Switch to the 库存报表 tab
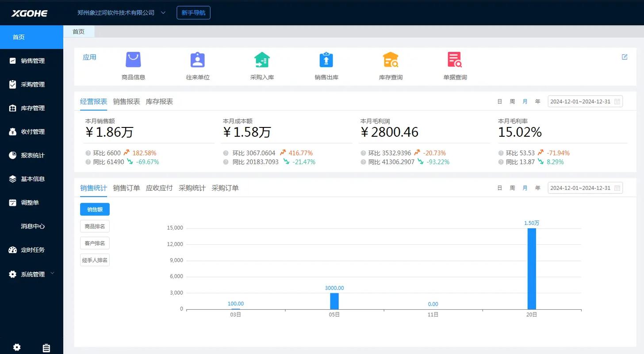 click(159, 102)
